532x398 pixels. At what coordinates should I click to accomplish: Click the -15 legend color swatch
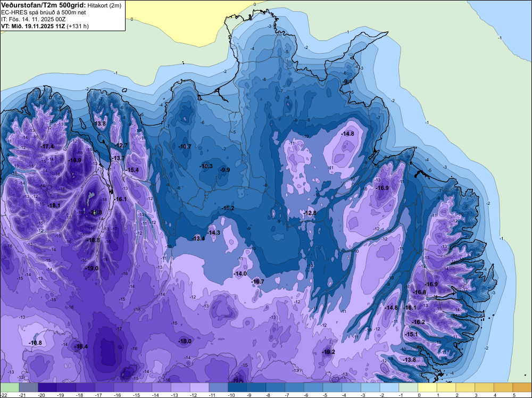tap(143, 387)
